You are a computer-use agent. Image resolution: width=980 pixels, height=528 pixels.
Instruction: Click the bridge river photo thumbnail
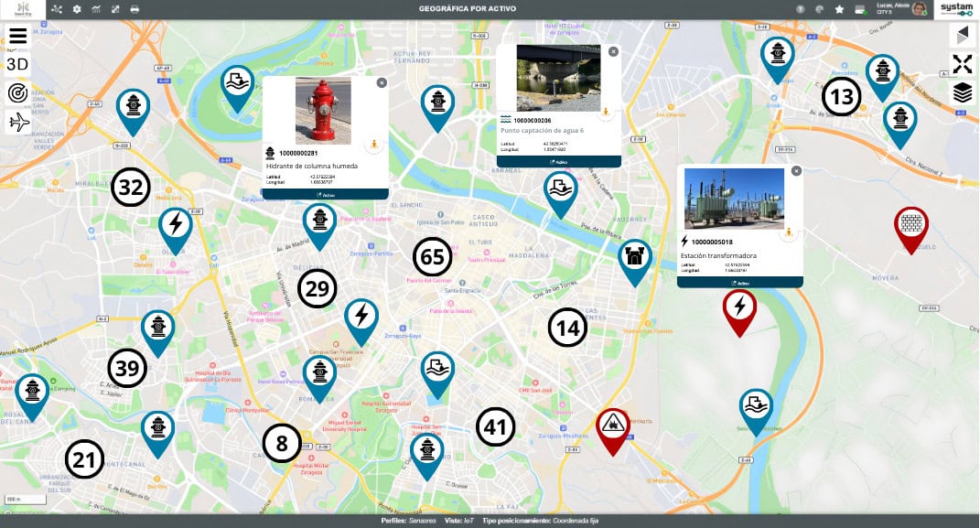coord(559,78)
